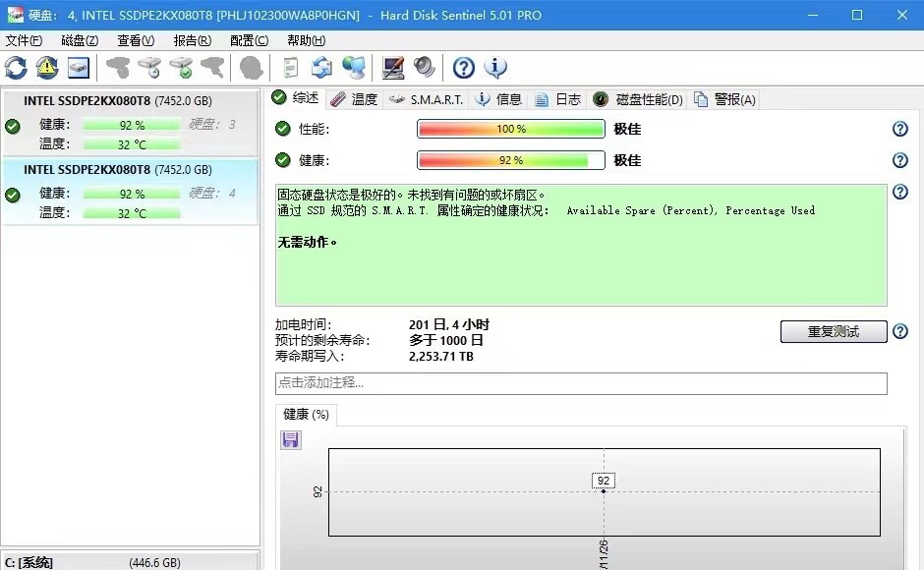Screen dimensions: 924x570
Task: Click 健康 92 % bar of 硬盘 3
Action: [132, 125]
